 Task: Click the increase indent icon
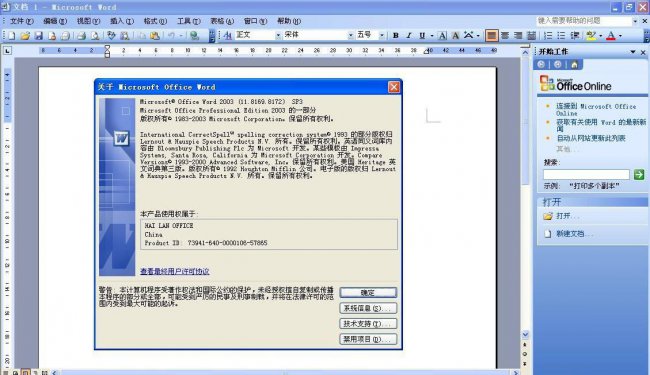point(575,36)
